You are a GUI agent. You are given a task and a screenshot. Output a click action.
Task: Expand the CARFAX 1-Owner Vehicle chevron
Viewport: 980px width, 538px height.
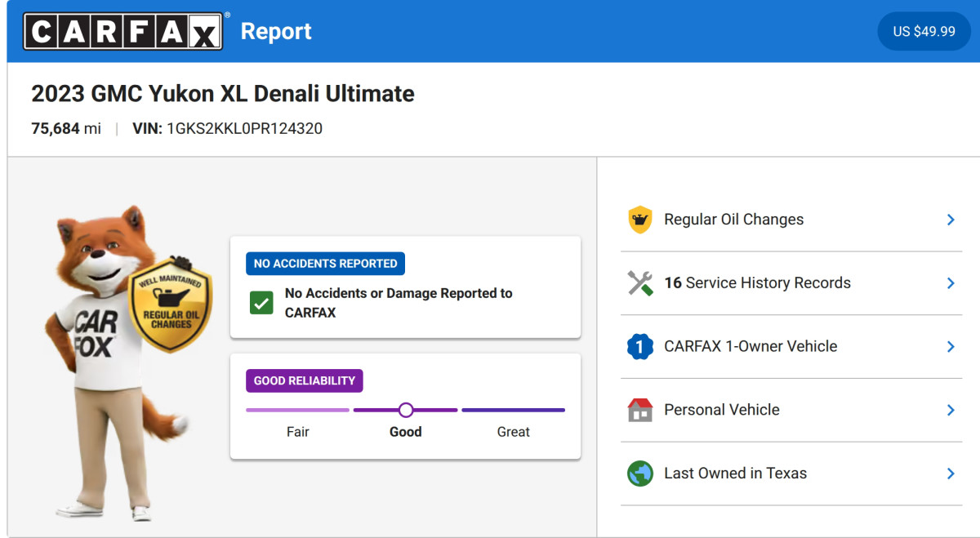click(951, 347)
